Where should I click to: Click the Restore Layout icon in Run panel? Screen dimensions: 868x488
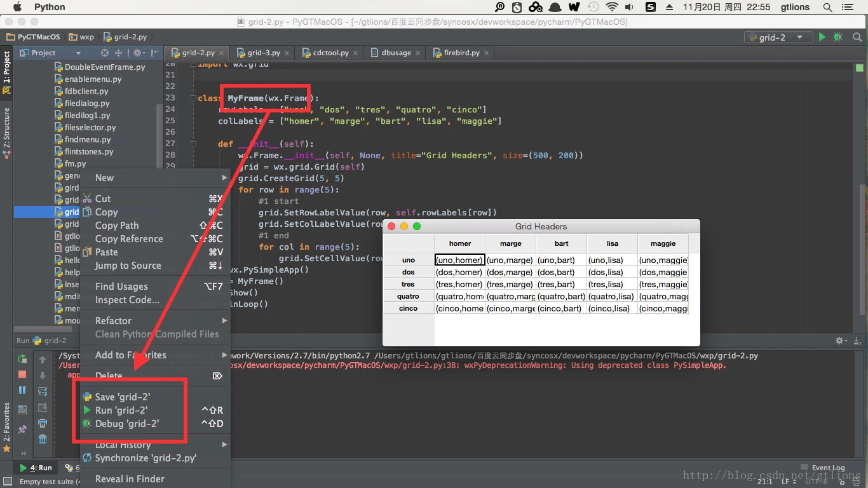tap(22, 410)
